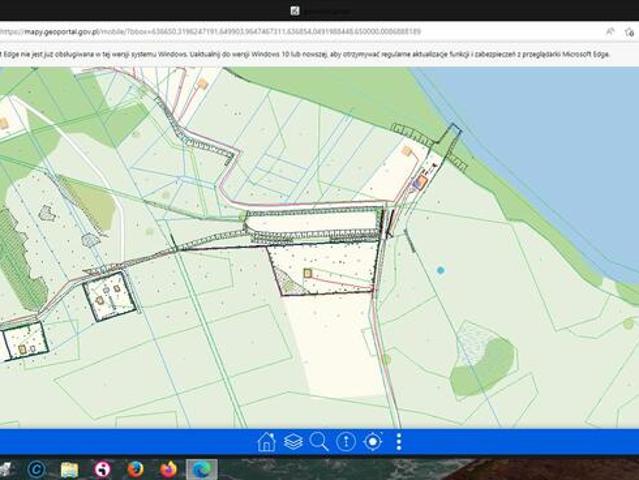Open Microsoft Edge from the taskbar
The width and height of the screenshot is (639, 480).
[200, 469]
